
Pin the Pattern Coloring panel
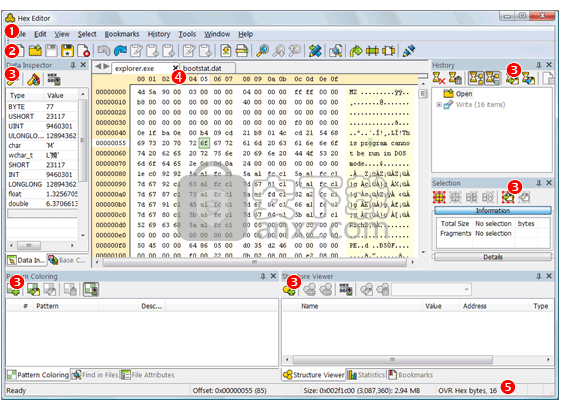[x=263, y=276]
